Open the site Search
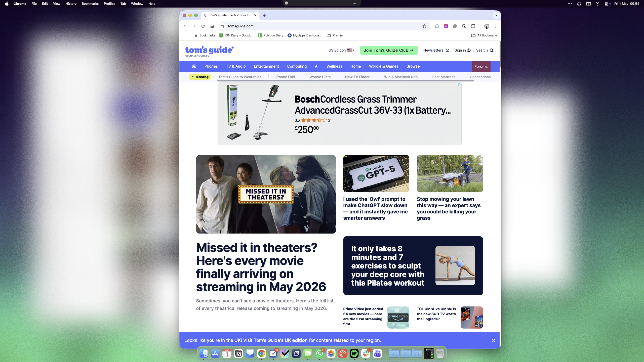 click(485, 50)
